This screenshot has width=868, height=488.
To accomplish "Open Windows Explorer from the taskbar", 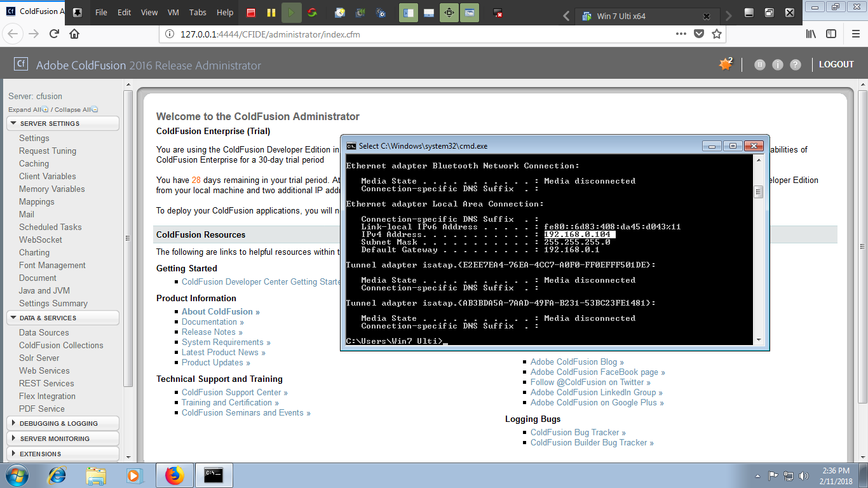I will pos(96,475).
